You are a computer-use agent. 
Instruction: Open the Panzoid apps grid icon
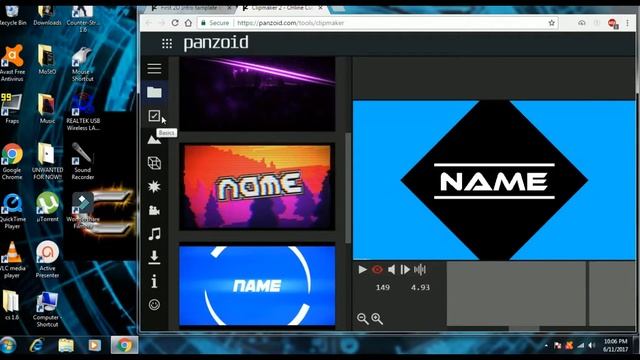click(x=167, y=43)
